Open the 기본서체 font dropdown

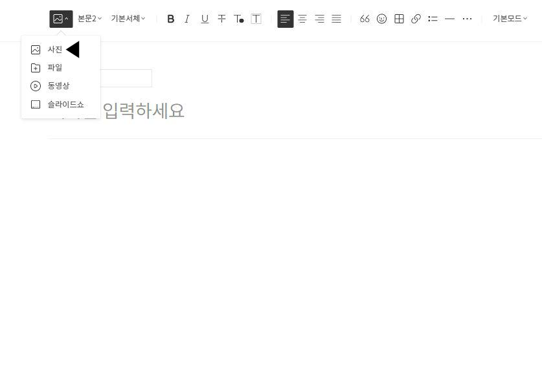127,19
